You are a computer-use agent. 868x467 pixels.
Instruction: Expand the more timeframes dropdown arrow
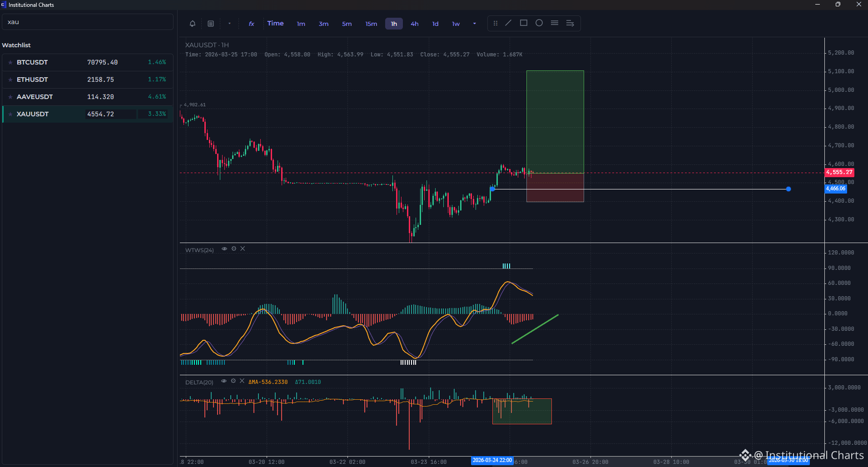475,24
